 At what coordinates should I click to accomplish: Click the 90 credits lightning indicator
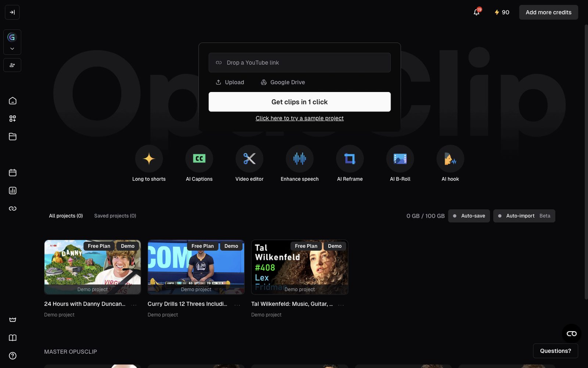[502, 12]
